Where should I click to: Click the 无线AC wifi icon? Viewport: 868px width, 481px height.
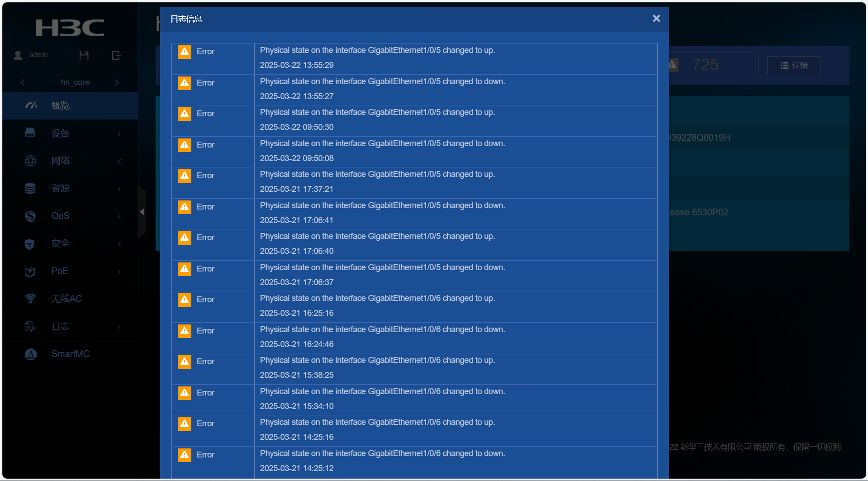click(x=30, y=299)
